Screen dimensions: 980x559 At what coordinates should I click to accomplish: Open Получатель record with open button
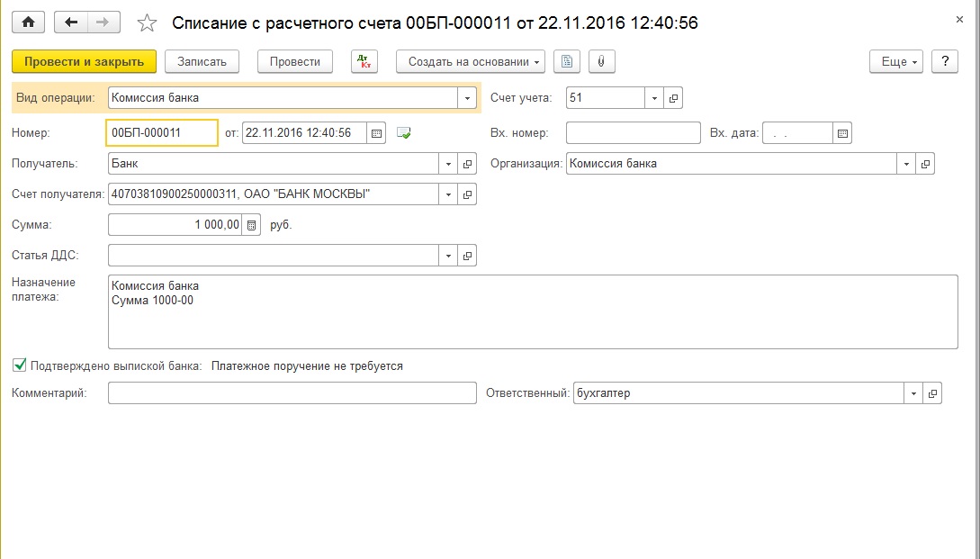[x=467, y=164]
